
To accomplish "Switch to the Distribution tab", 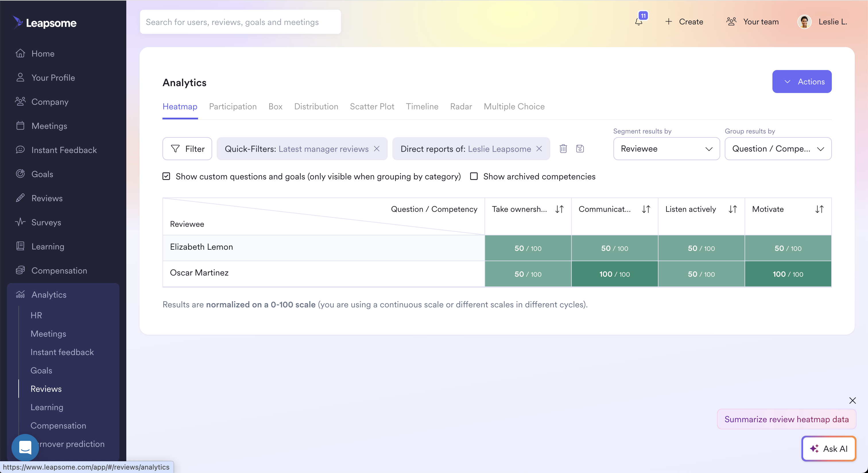I will coord(316,106).
